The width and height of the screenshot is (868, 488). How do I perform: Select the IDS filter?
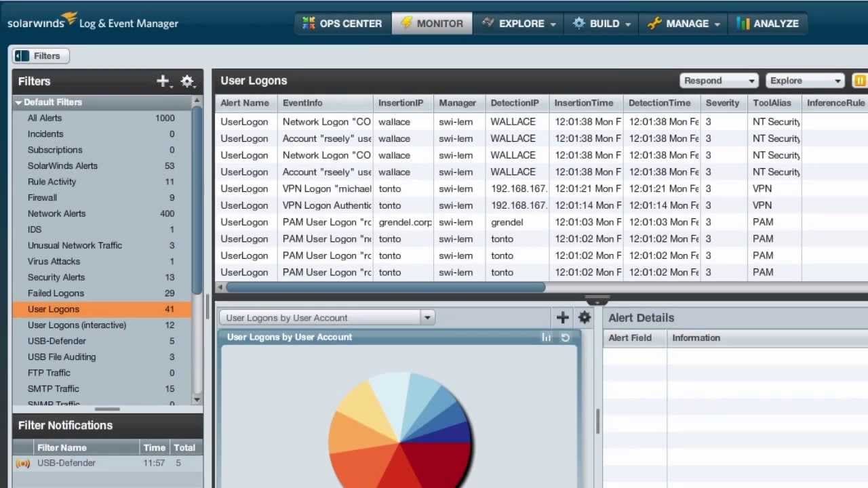[102, 230]
